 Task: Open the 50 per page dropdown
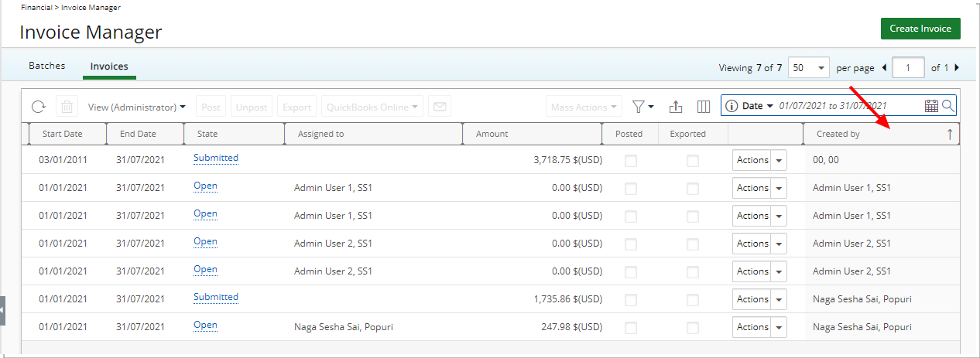(x=809, y=68)
